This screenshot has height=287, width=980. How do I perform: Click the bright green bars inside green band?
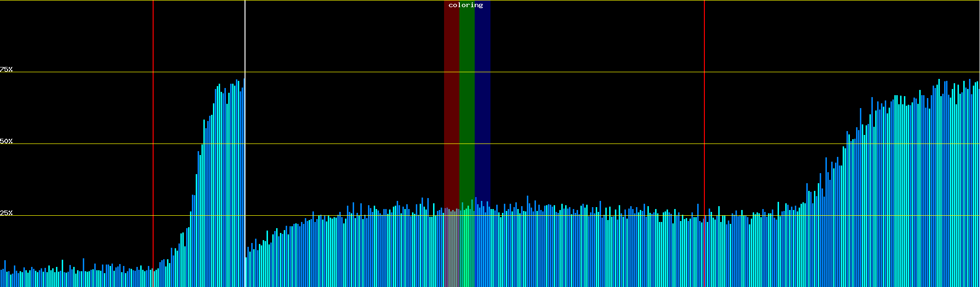467,249
